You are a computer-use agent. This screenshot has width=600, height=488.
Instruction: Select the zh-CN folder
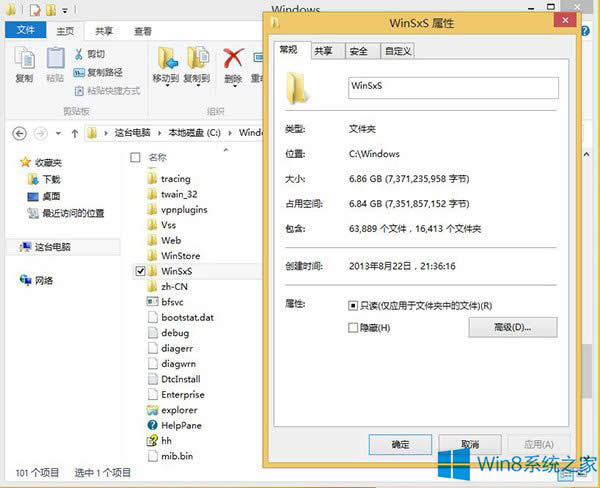click(167, 286)
